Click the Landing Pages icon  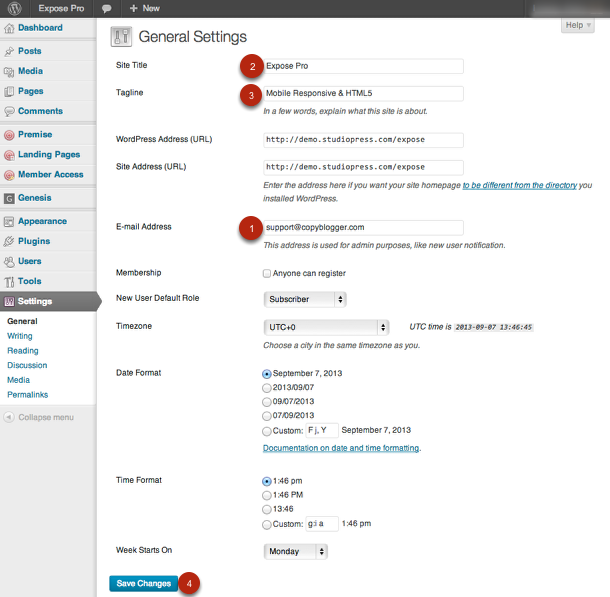tap(9, 155)
